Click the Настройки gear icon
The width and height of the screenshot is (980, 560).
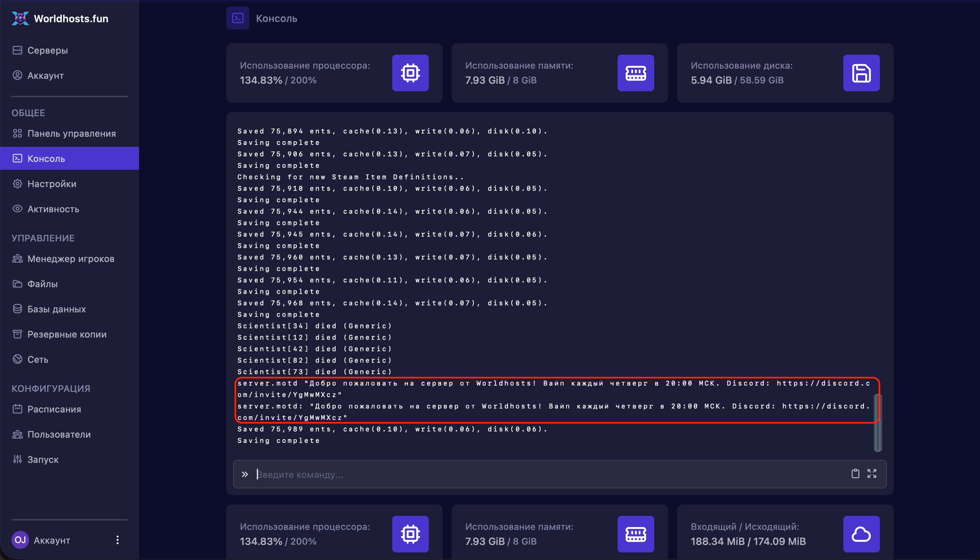click(17, 184)
